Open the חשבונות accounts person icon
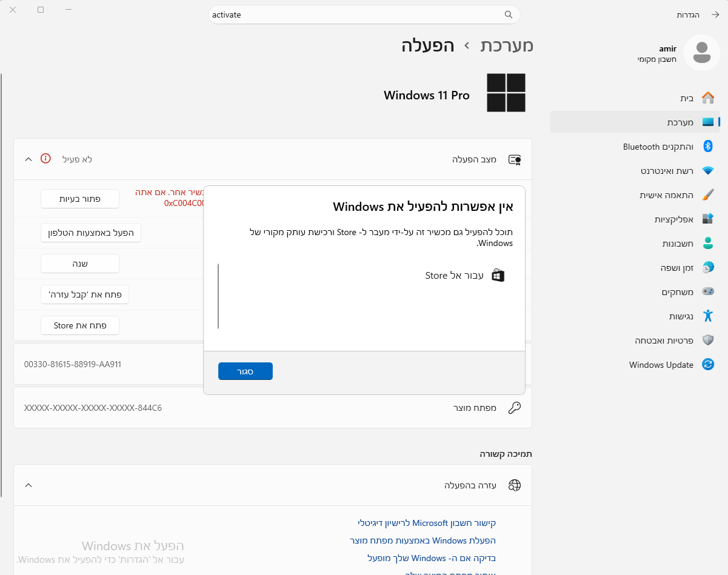 (707, 244)
